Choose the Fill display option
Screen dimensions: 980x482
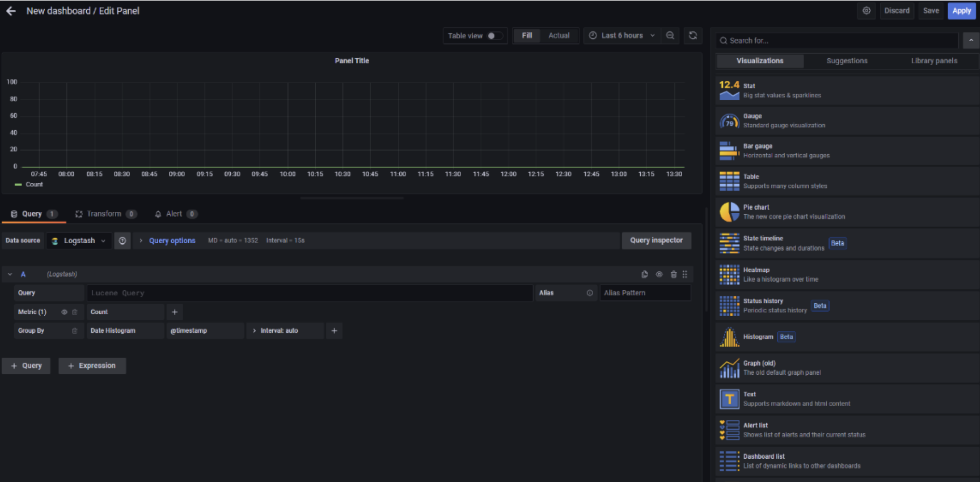(x=527, y=36)
